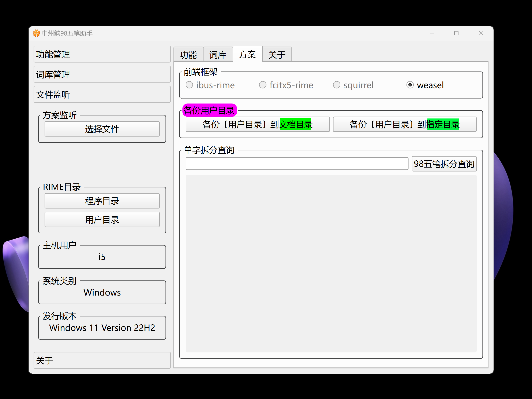
Task: Open the 用户目录 folder button
Action: click(102, 220)
